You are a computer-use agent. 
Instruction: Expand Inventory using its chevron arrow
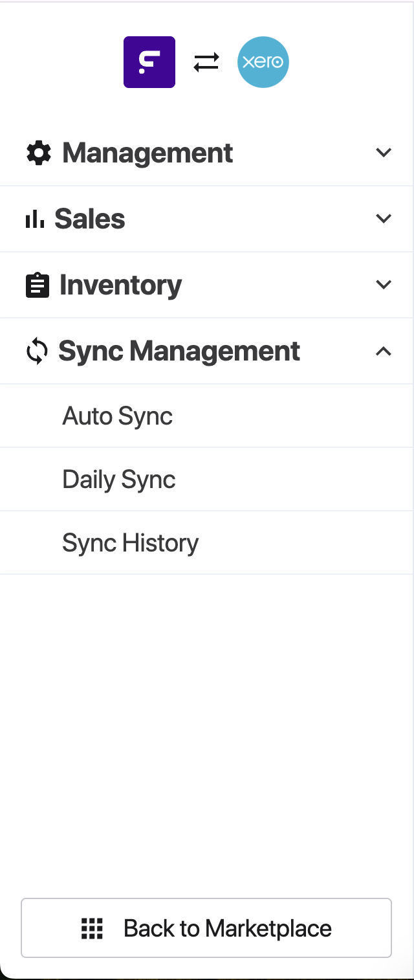tap(384, 285)
